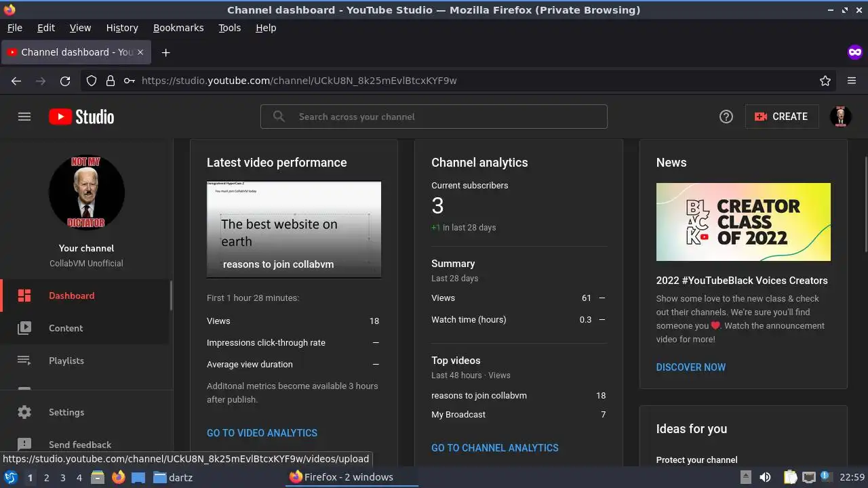This screenshot has height=488, width=868.
Task: Click the YouTube Studio logo
Action: [x=81, y=117]
